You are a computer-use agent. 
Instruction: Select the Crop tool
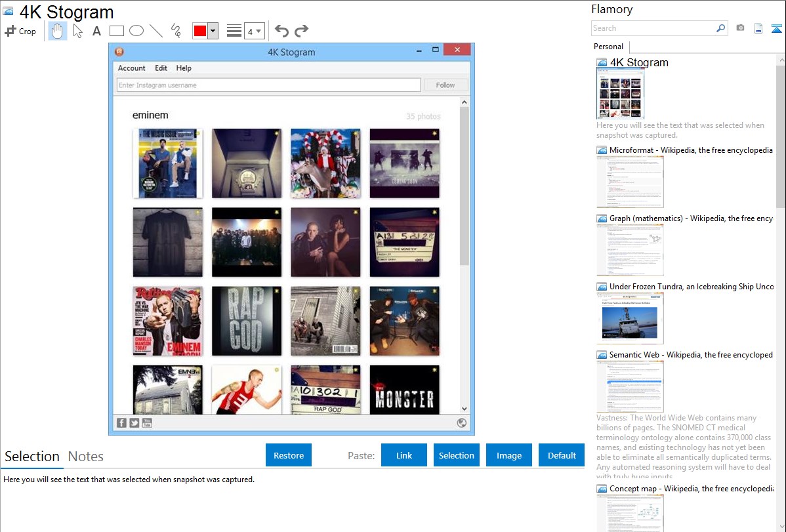[x=20, y=31]
